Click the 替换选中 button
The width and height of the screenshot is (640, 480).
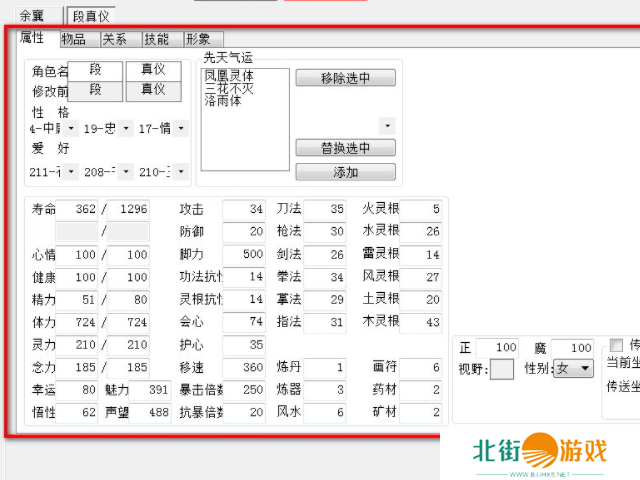(x=345, y=148)
